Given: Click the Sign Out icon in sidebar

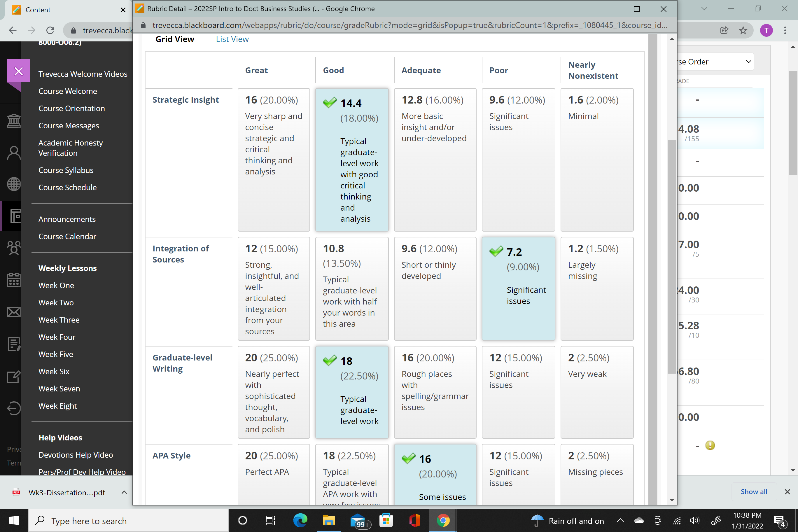Looking at the screenshot, I should point(14,408).
